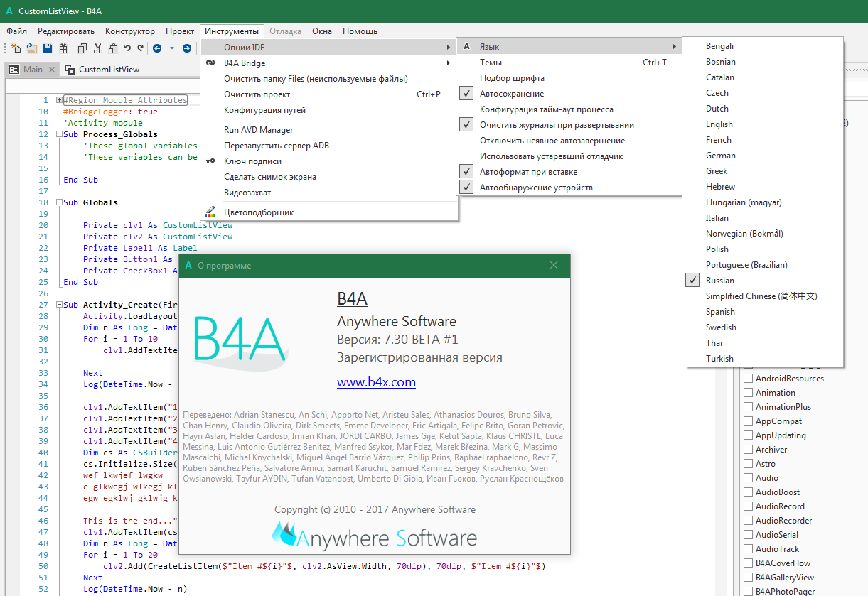Image resolution: width=868 pixels, height=596 pixels.
Task: Switch to the CustomListView module tab
Action: 102,70
